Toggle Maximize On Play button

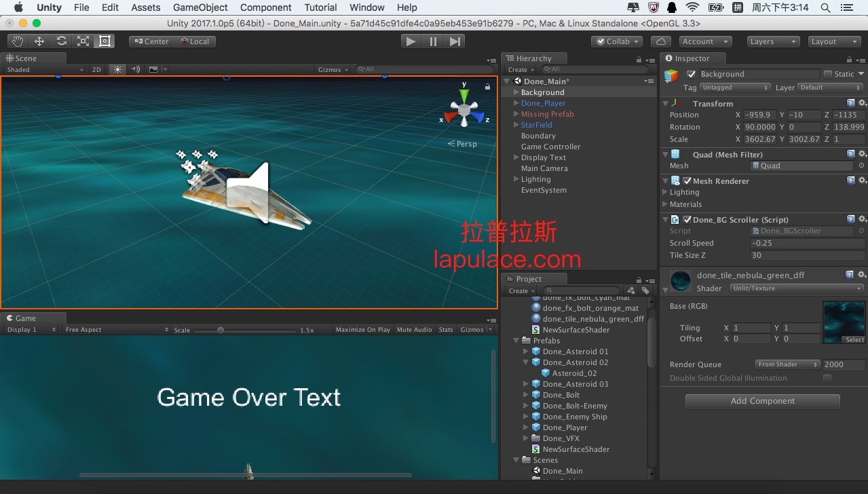(362, 330)
